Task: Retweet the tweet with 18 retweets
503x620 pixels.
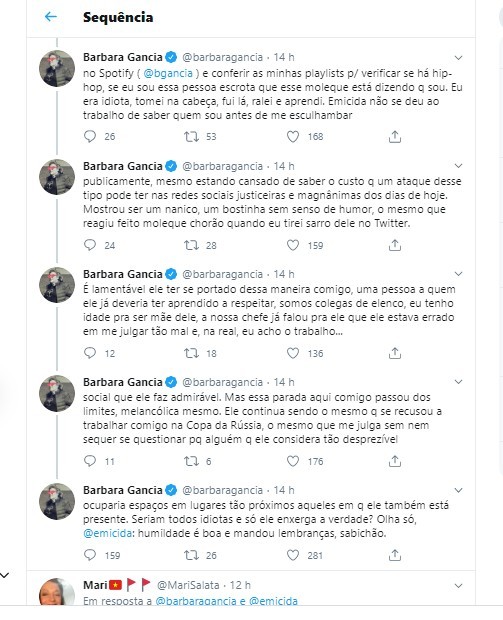Action: pyautogui.click(x=191, y=353)
